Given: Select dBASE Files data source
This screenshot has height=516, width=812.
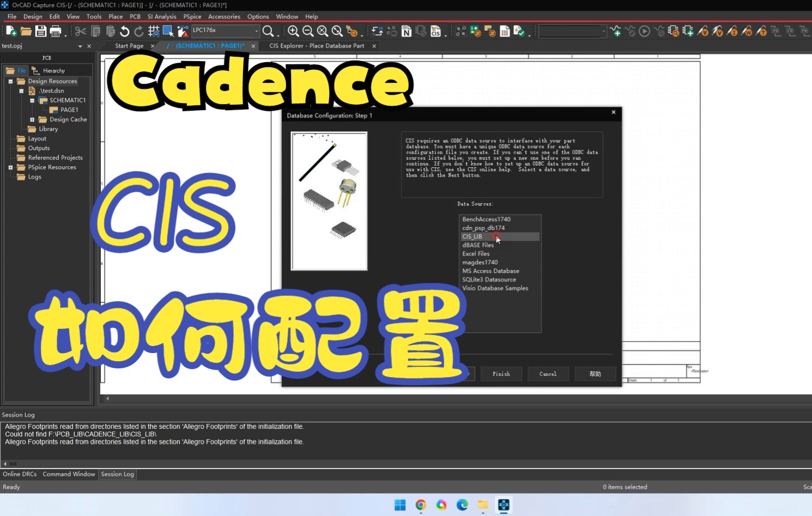Looking at the screenshot, I should click(x=478, y=245).
